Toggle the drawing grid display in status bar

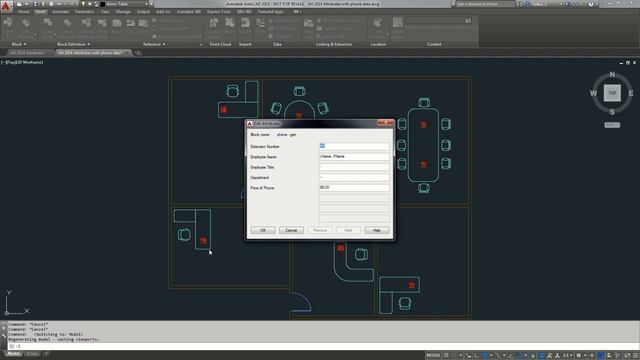click(x=446, y=356)
